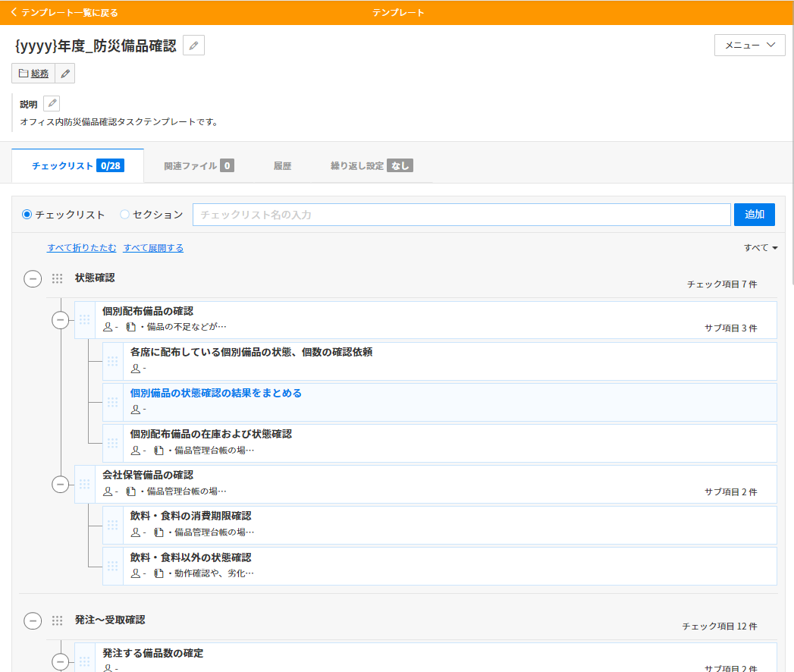Select the チェックリスト radio button
The width and height of the screenshot is (794, 672).
coord(27,215)
